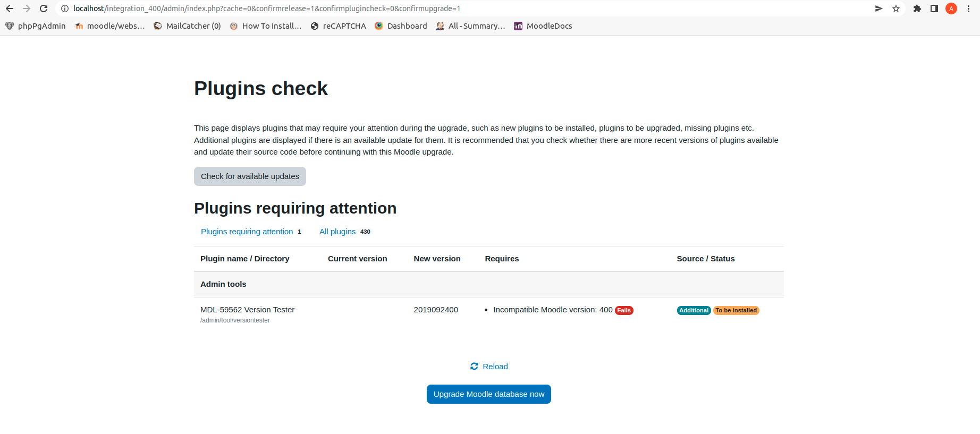Click the To be installed badge
980x434 pixels.
point(736,311)
